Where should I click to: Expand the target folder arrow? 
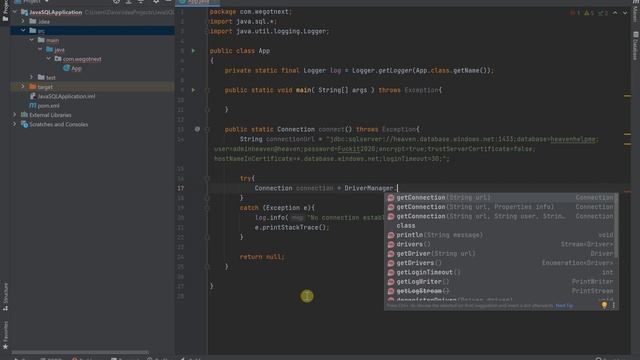[x=23, y=87]
